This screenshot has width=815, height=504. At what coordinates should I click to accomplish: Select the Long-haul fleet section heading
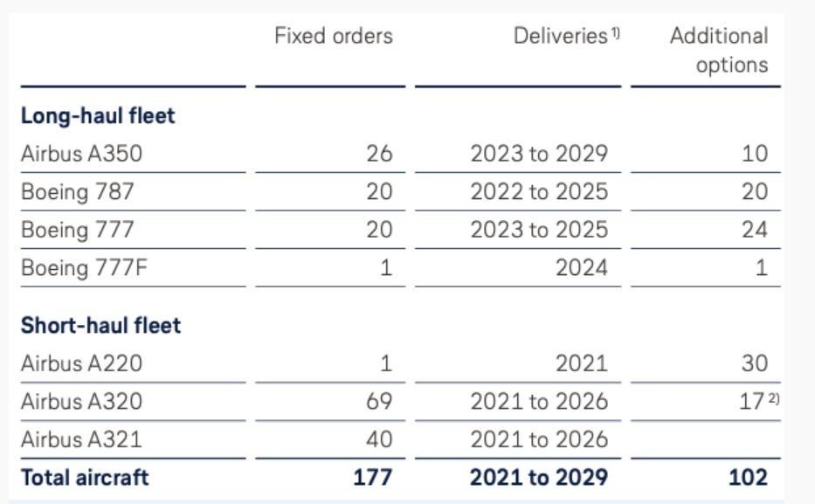click(98, 116)
